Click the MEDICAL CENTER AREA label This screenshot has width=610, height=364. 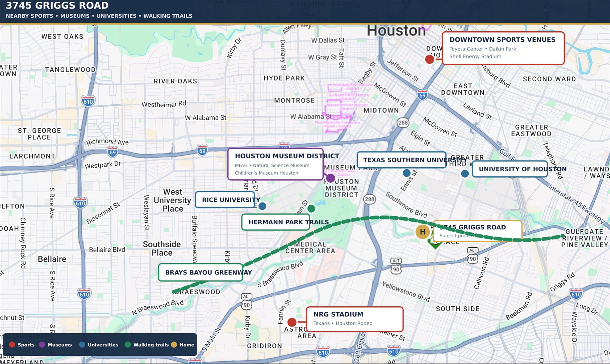[x=310, y=248]
